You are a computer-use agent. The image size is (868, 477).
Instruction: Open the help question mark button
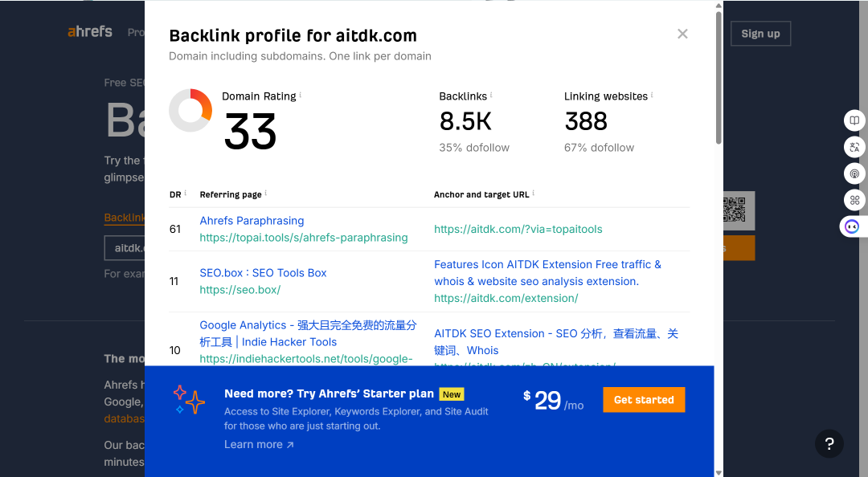(x=829, y=443)
